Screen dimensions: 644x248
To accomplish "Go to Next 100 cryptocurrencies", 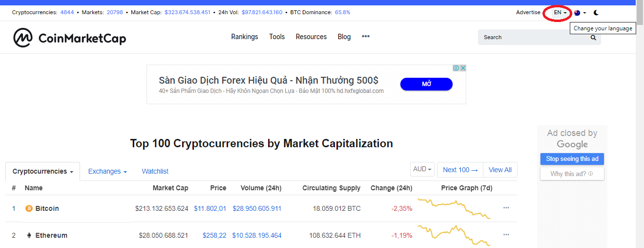I will click(460, 170).
